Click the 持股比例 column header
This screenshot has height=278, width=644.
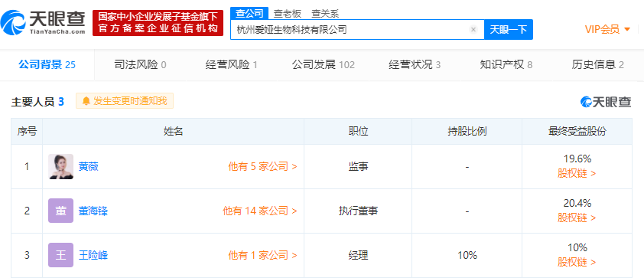pyautogui.click(x=467, y=132)
